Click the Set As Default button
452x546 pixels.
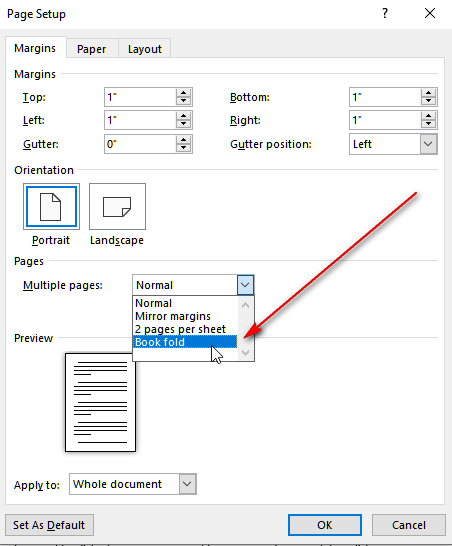coord(49,525)
